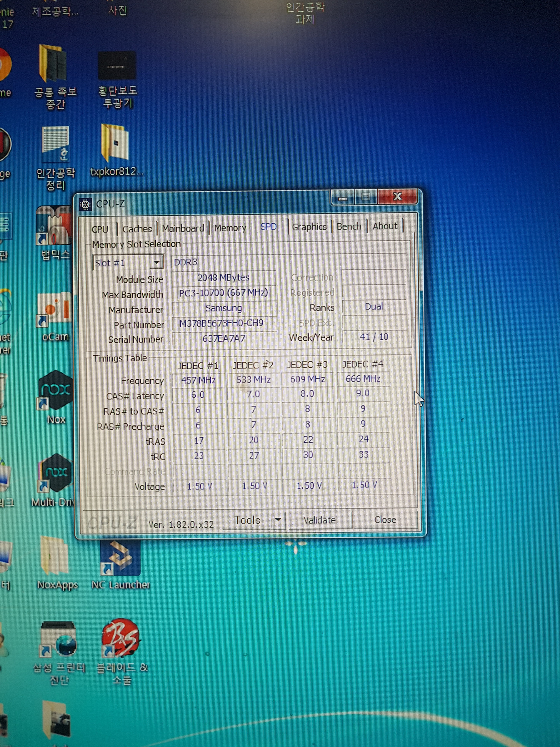Click the JEDEC #2 Voltage 1.50 V cell

point(254,486)
